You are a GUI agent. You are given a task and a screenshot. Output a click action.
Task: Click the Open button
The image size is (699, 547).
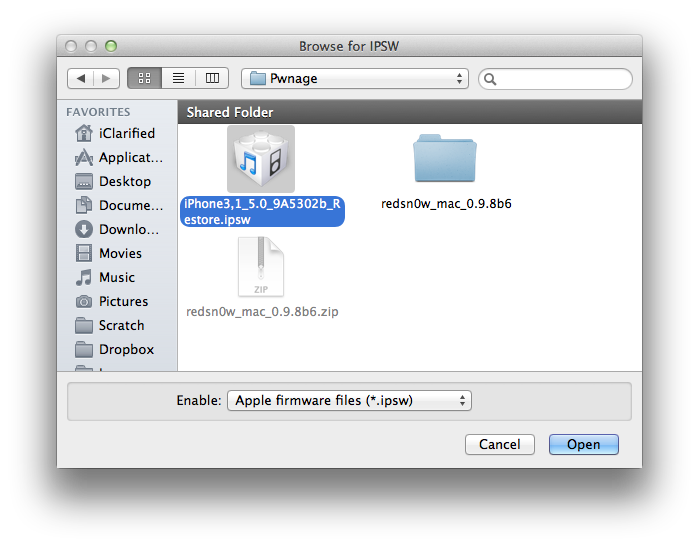[x=584, y=444]
